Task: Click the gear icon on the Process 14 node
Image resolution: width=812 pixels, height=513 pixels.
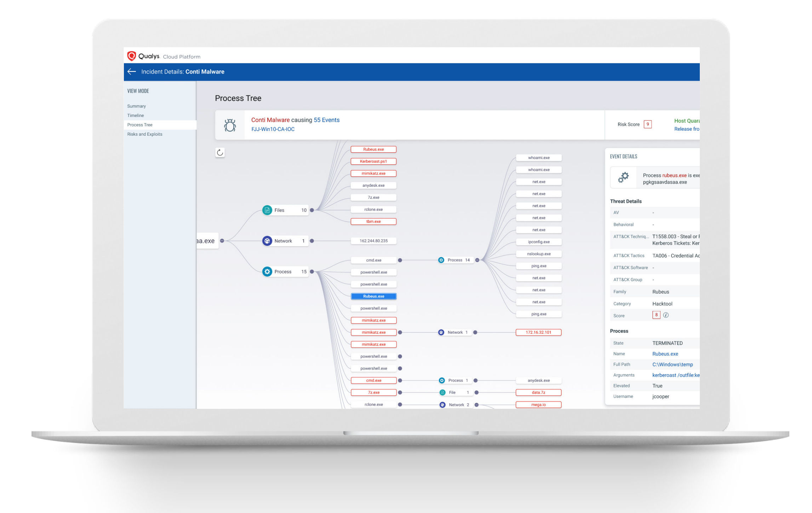Action: (441, 260)
